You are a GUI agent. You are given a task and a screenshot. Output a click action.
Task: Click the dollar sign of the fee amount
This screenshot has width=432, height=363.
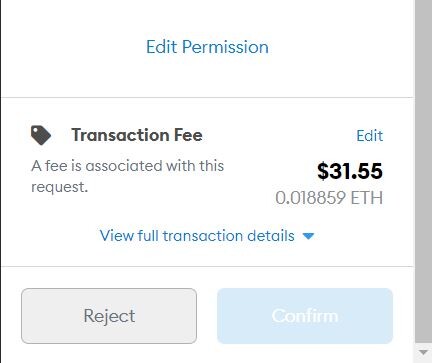323,171
